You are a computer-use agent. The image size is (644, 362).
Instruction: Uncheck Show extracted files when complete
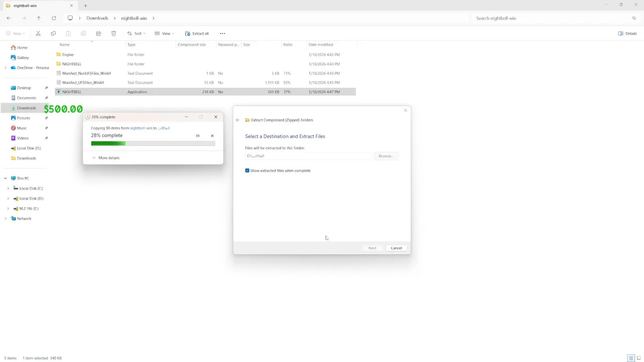[247, 170]
